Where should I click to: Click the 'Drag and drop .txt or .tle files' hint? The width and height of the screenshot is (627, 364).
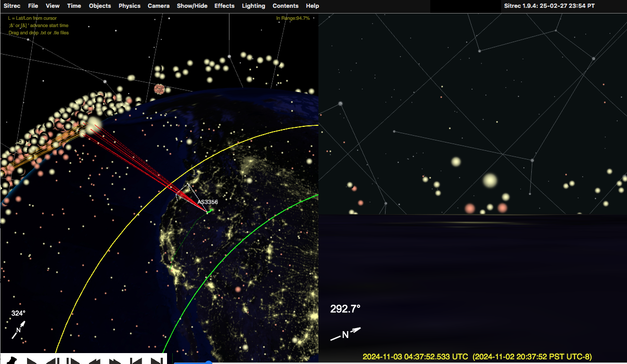pyautogui.click(x=39, y=33)
